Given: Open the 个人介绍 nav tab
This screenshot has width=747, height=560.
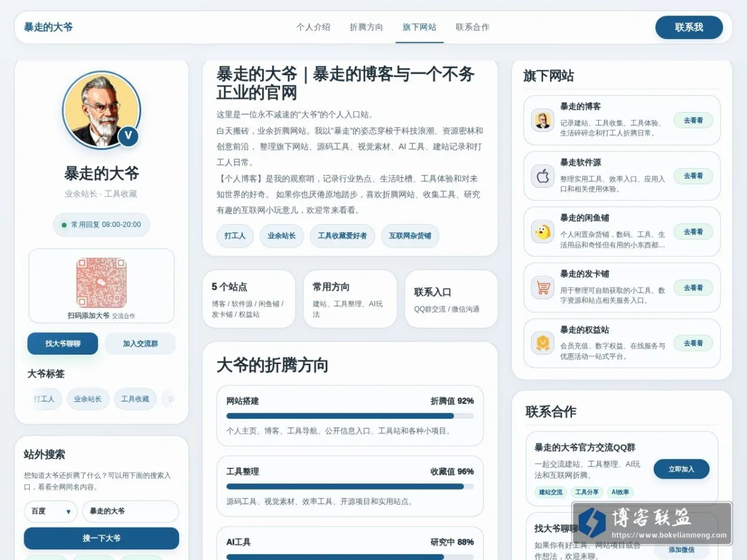Looking at the screenshot, I should coord(313,27).
